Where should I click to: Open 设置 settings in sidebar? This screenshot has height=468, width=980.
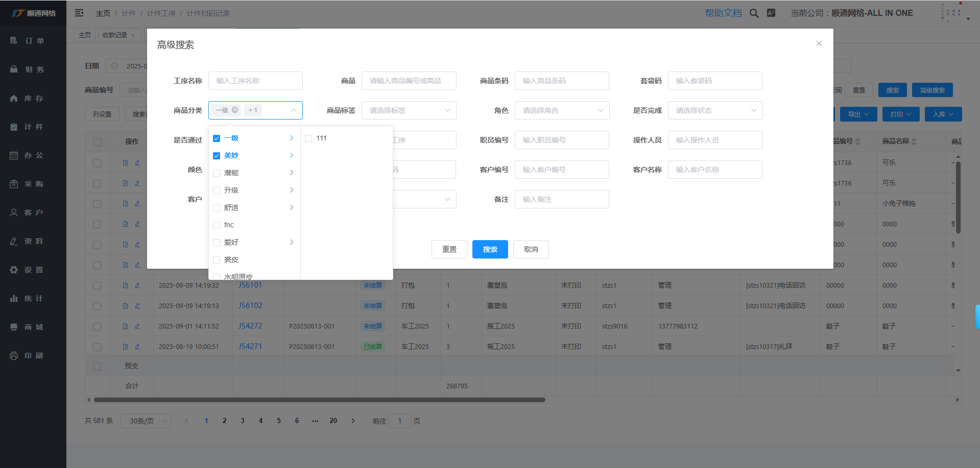(x=33, y=270)
